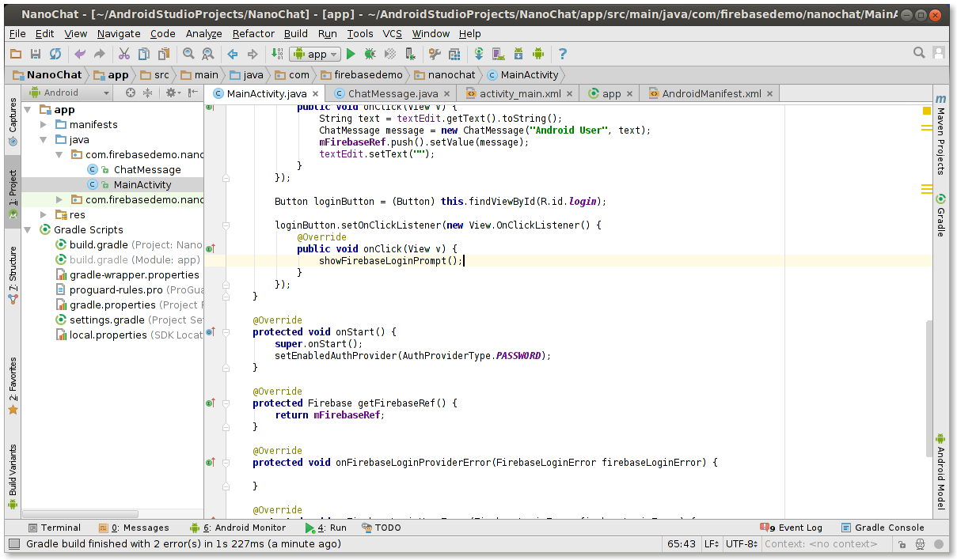
Task: Click the Synchronize refresh toolbar icon
Action: click(x=55, y=54)
